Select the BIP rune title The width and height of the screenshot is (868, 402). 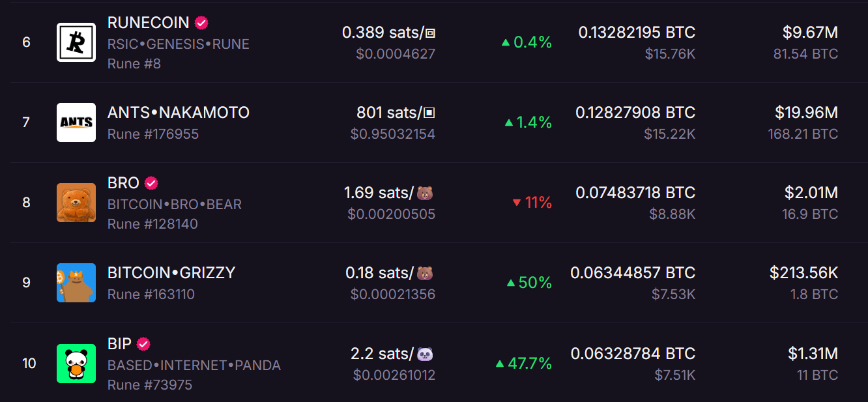119,343
